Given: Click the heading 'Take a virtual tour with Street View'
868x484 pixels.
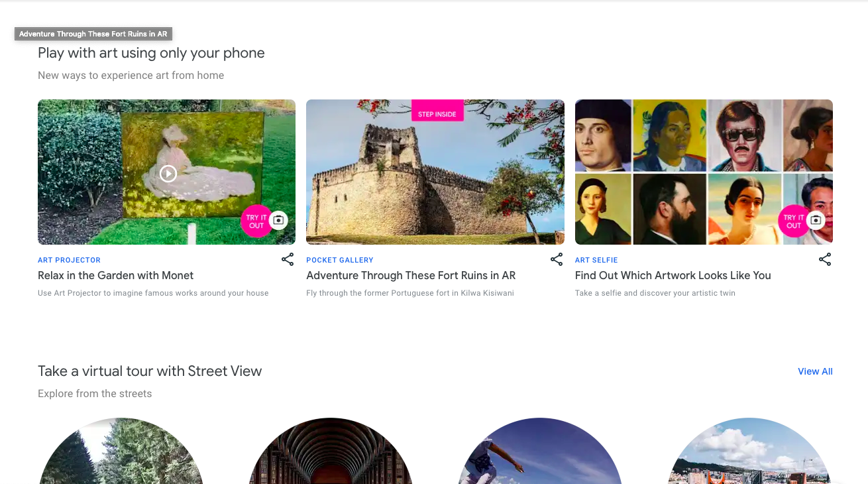Looking at the screenshot, I should [x=150, y=371].
